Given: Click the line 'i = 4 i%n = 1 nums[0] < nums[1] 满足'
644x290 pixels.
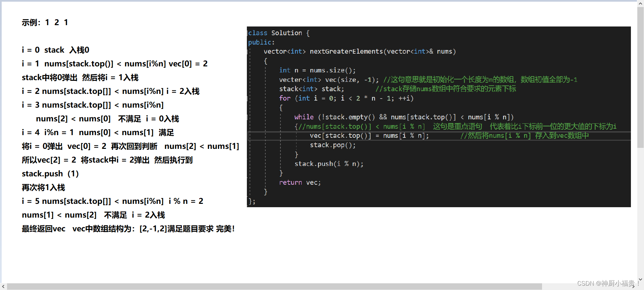Looking at the screenshot, I should (x=98, y=132).
